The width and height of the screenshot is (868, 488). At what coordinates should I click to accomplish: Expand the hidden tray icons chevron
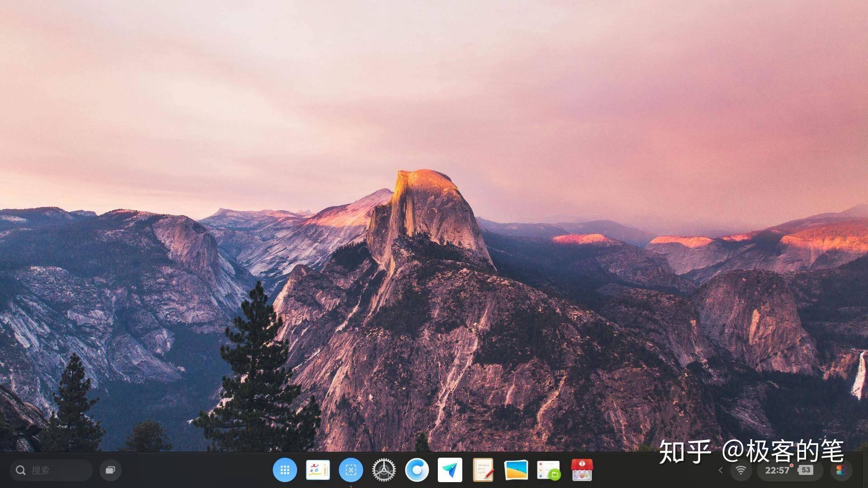(x=721, y=470)
